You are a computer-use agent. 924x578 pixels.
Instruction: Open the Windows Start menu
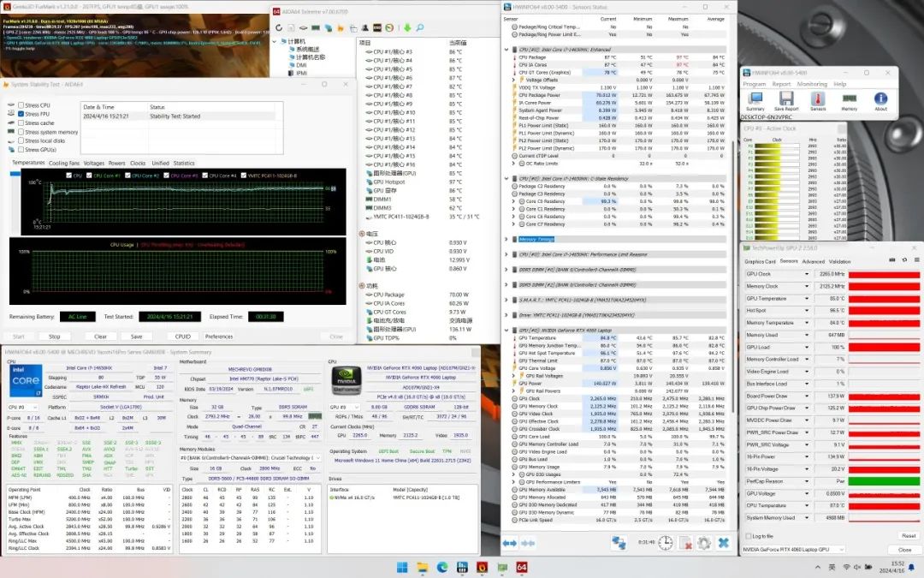coord(402,568)
